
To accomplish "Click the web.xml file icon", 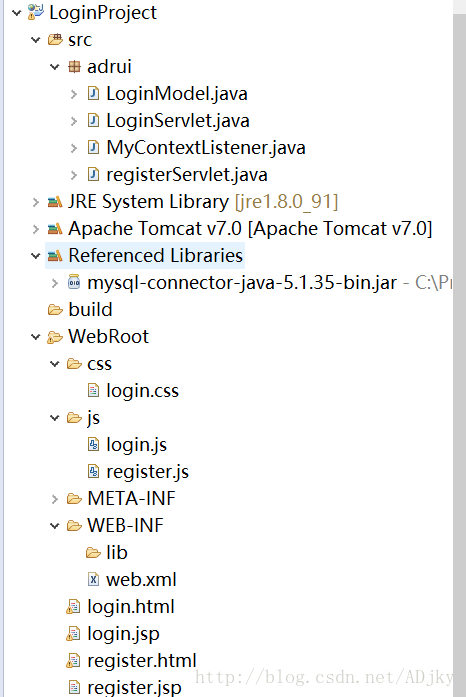I will (x=93, y=579).
